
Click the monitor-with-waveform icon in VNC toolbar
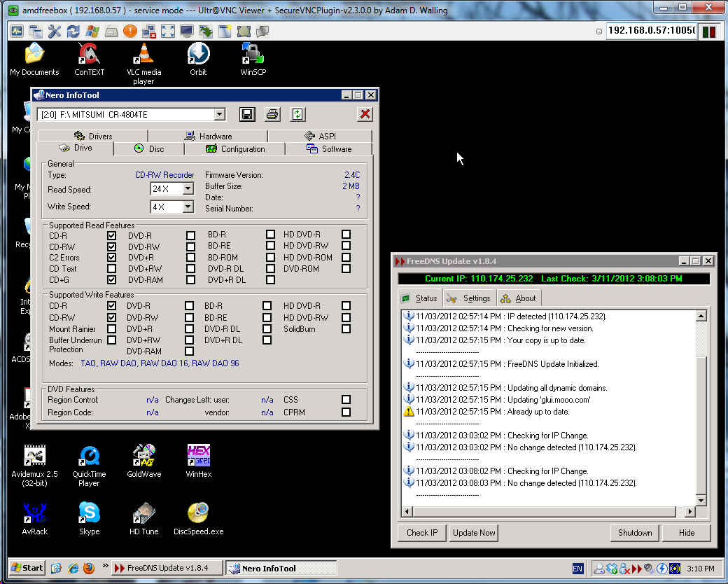click(17, 32)
